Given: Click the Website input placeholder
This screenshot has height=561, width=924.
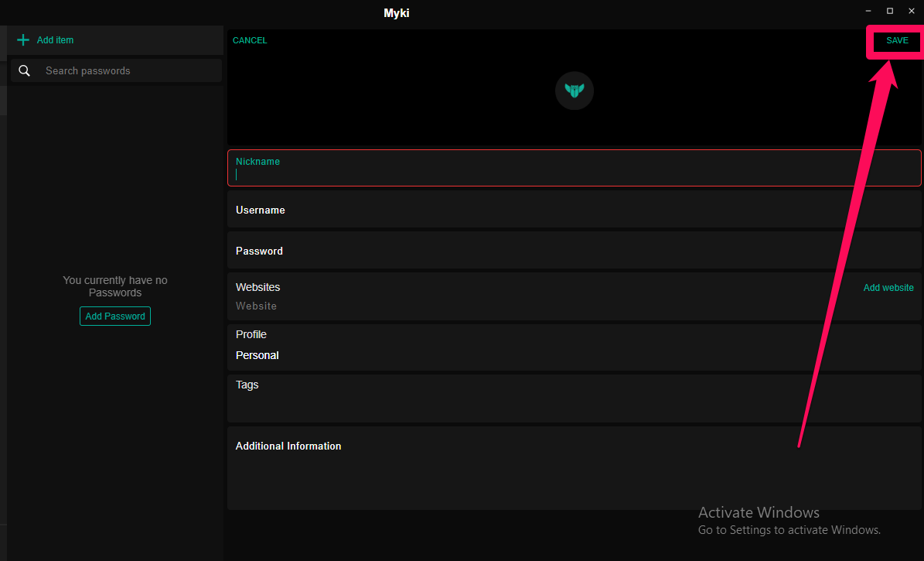Looking at the screenshot, I should click(257, 306).
